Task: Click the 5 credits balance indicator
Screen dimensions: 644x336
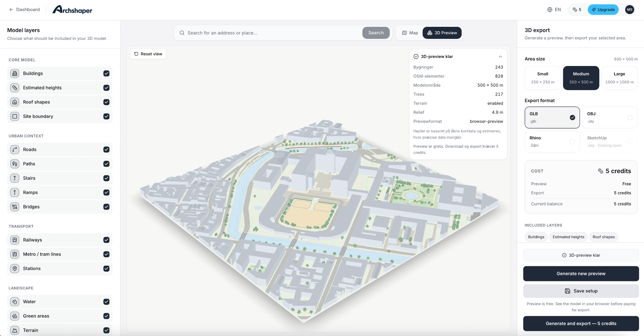Action: 577,10
